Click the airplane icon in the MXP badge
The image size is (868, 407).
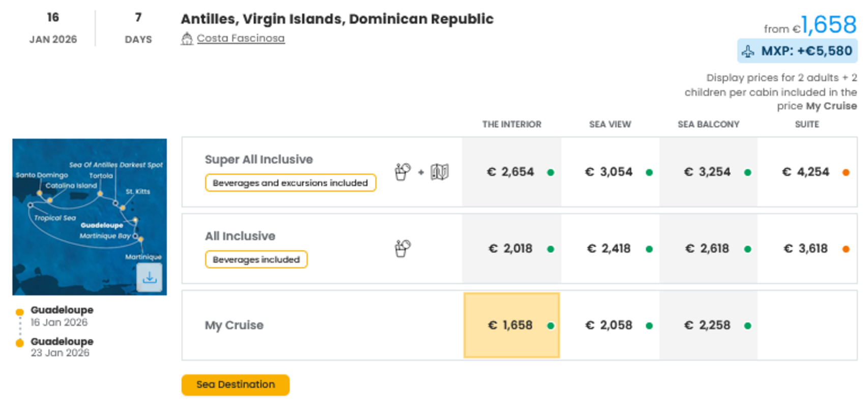coord(748,51)
